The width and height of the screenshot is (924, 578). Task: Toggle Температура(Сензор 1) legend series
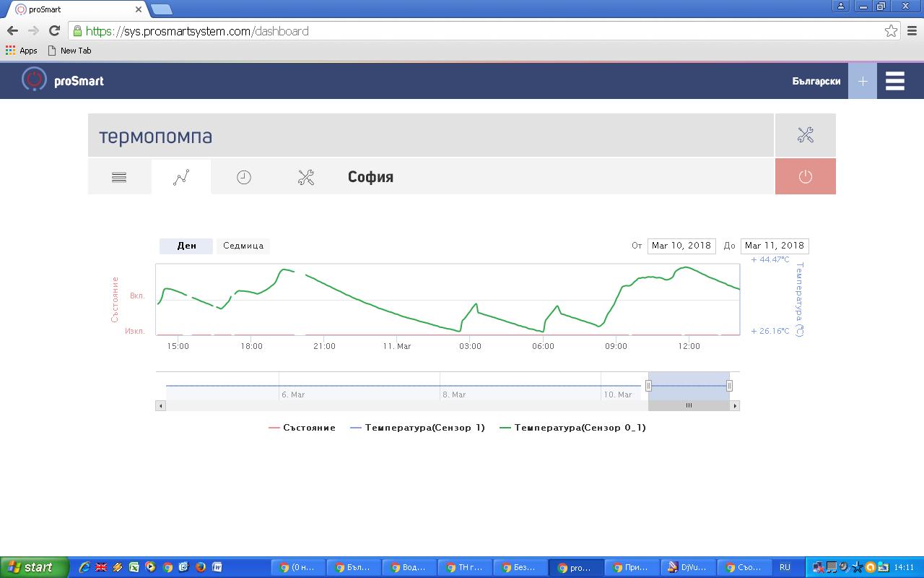[x=417, y=428]
